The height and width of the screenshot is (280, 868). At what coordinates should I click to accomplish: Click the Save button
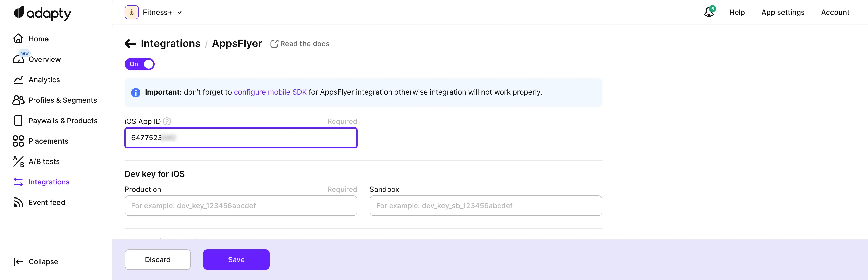point(236,259)
